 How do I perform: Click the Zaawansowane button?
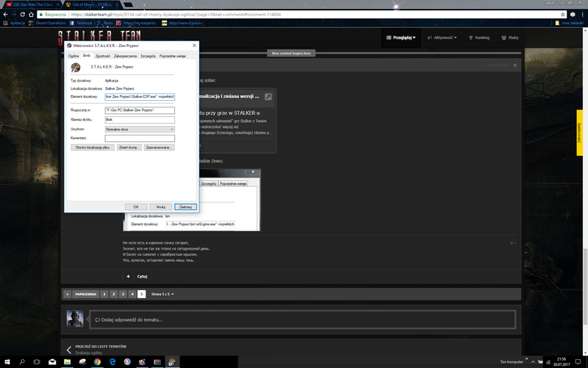pos(159,148)
